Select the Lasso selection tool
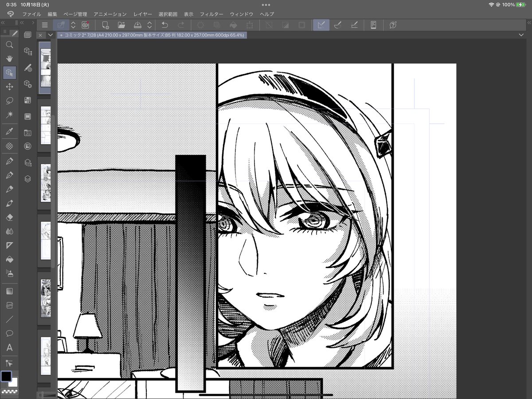 [x=9, y=101]
